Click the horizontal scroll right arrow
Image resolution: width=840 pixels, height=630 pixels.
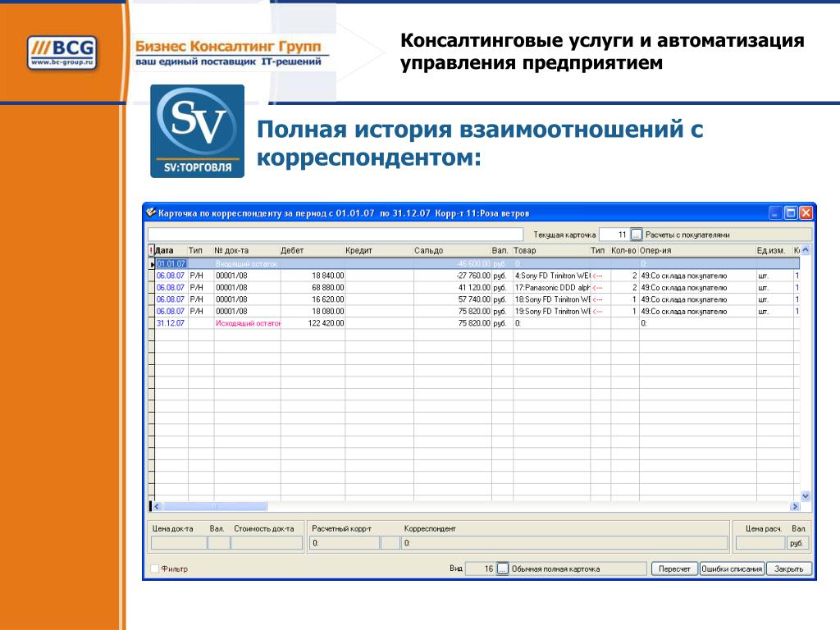tap(795, 506)
